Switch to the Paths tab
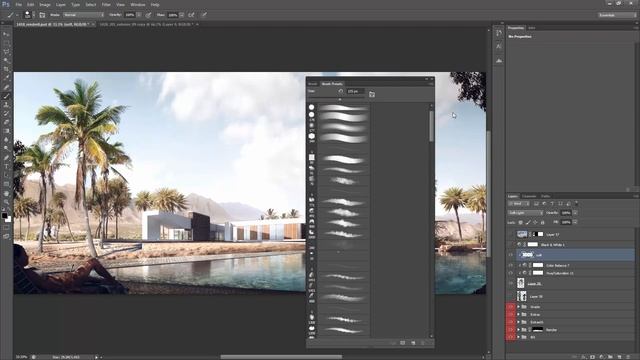The image size is (640, 360). 545,196
